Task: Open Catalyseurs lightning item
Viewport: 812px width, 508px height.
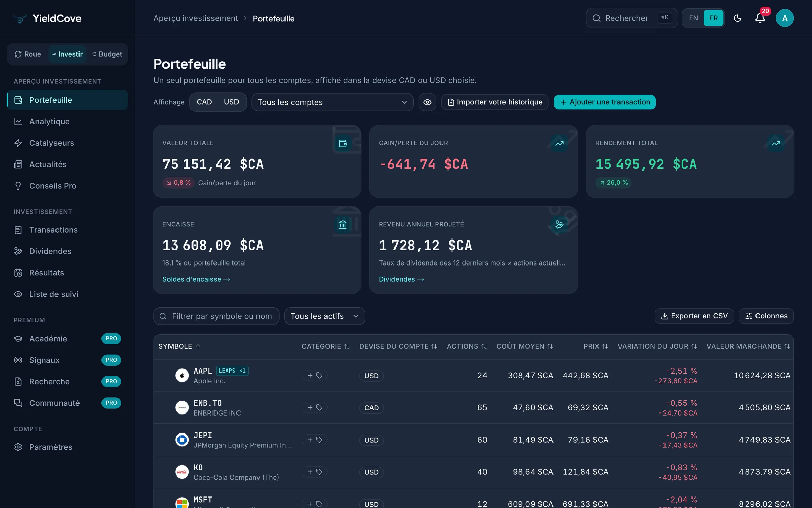Action: coord(67,143)
